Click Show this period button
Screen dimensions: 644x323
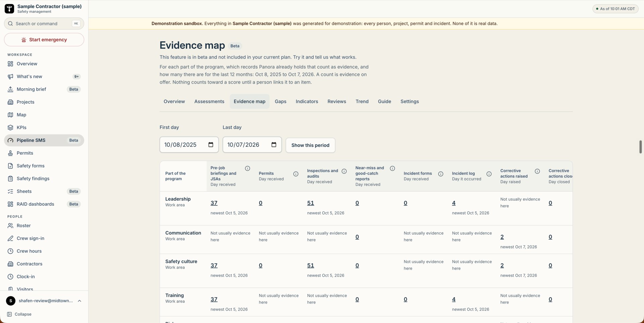click(x=310, y=145)
